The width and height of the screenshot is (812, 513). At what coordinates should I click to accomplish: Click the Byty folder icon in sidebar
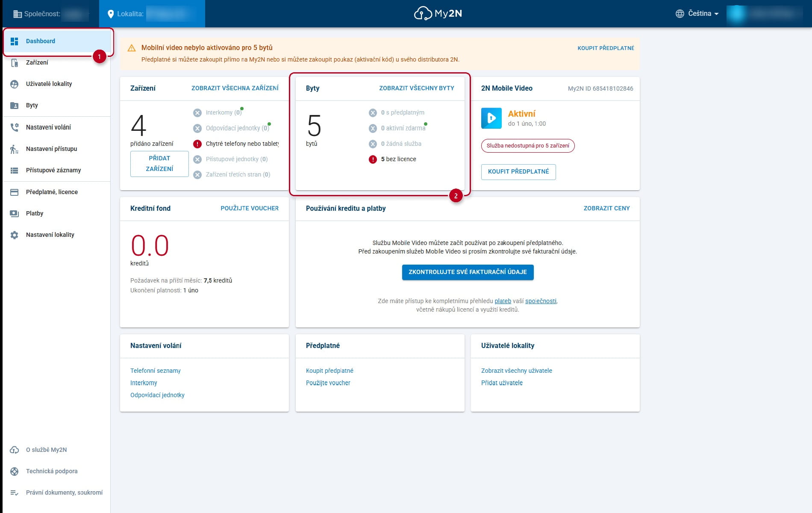pyautogui.click(x=14, y=106)
